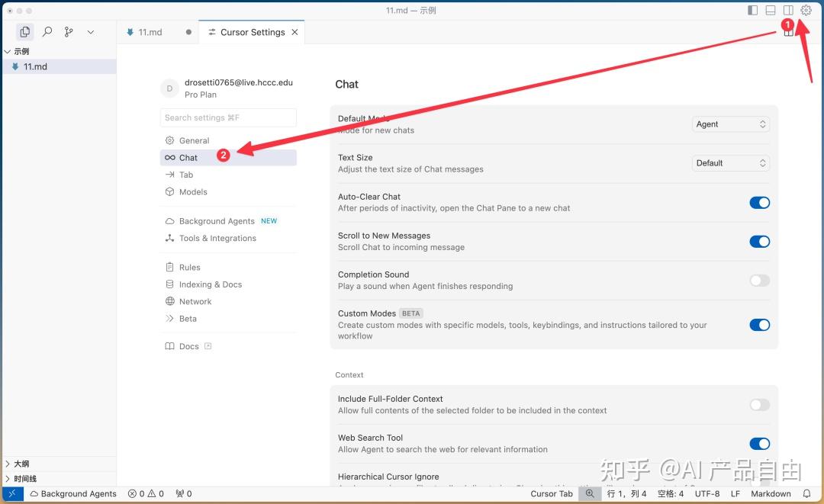The width and height of the screenshot is (824, 504).
Task: Open Background Agents in status bar
Action: (73, 493)
